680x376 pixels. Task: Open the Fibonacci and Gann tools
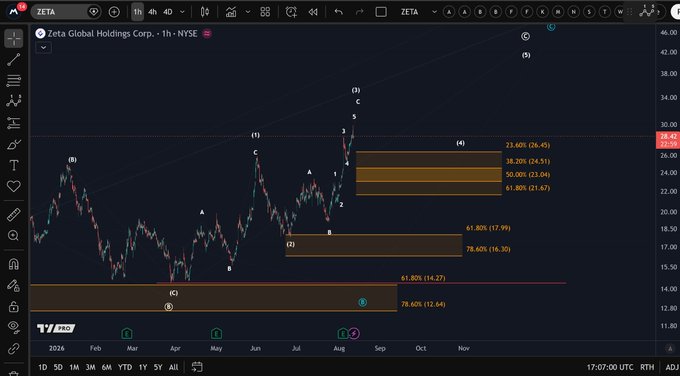point(13,80)
